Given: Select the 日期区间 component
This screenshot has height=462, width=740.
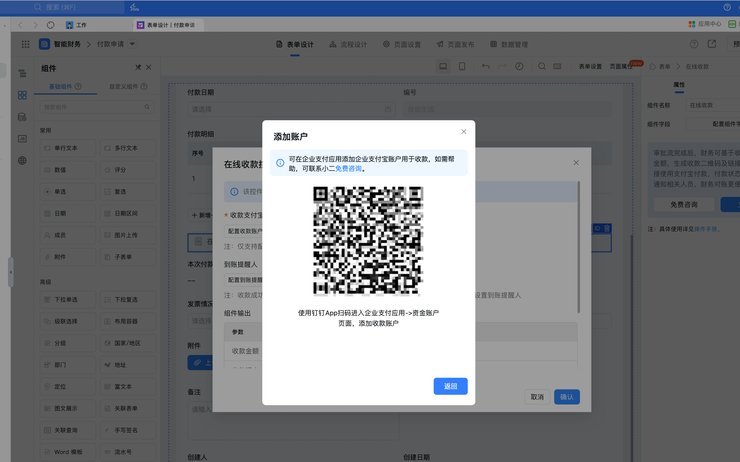Looking at the screenshot, I should coord(127,213).
